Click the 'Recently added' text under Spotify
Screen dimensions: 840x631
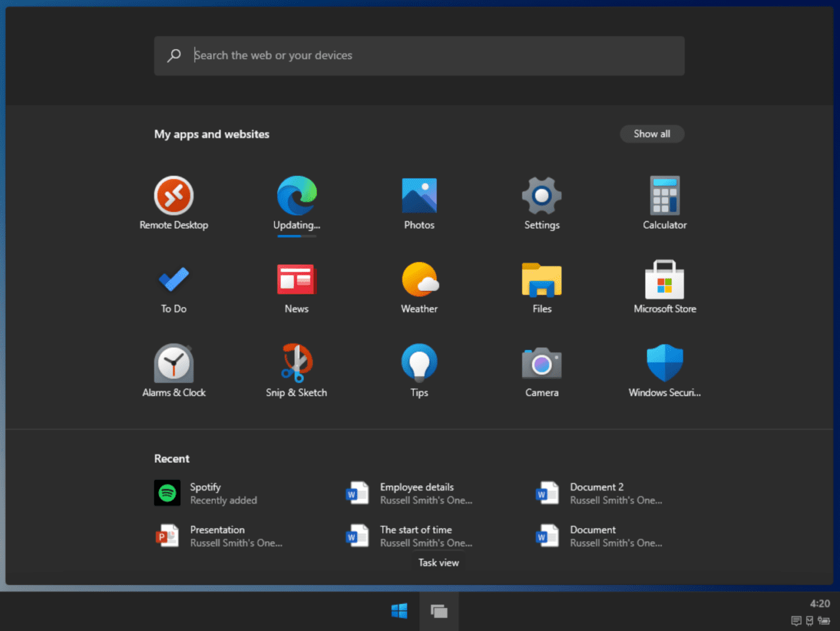[x=224, y=500]
